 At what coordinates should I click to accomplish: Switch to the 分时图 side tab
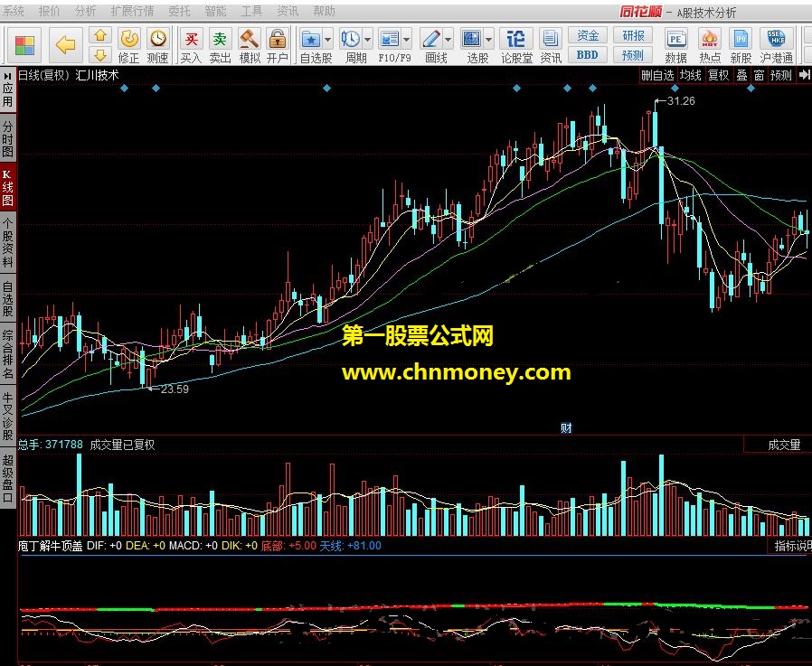(x=7, y=139)
